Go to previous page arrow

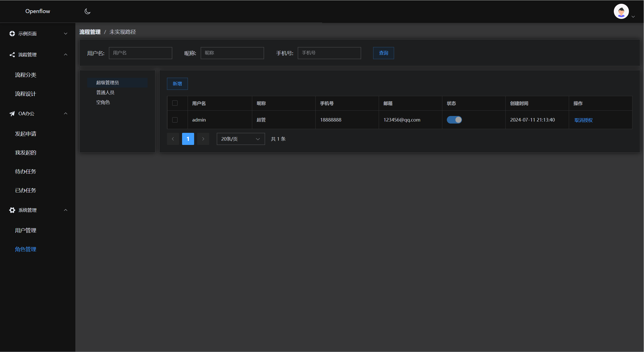click(173, 139)
